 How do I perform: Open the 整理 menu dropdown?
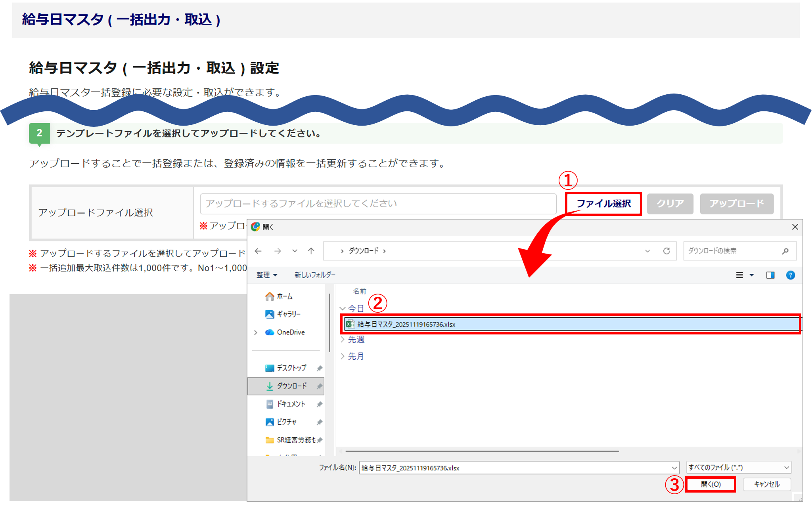pyautogui.click(x=266, y=275)
